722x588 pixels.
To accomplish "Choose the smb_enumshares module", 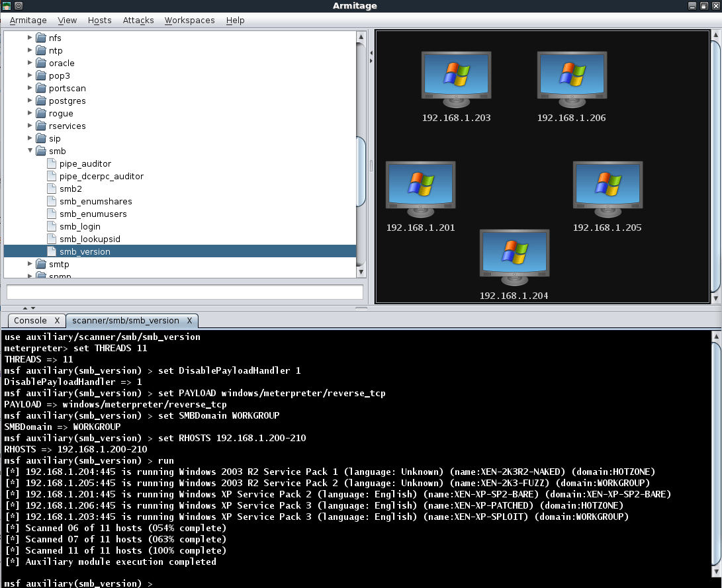I will (x=95, y=202).
